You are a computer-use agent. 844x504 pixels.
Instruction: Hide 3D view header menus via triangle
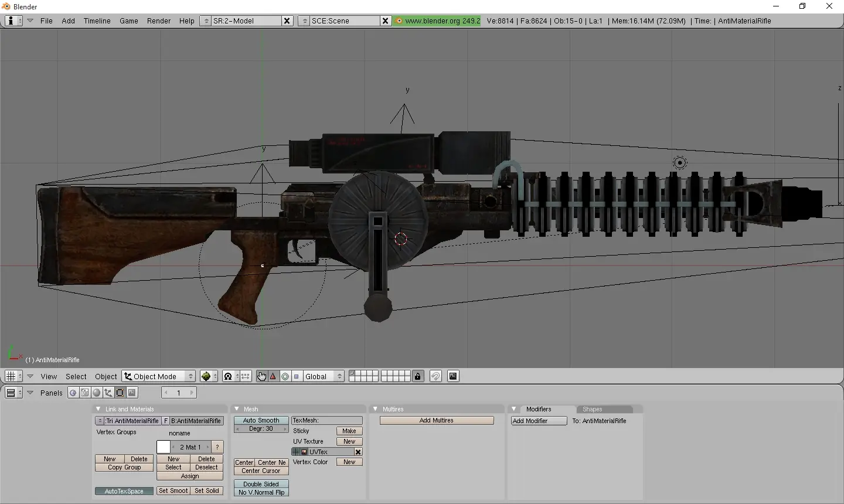(30, 376)
